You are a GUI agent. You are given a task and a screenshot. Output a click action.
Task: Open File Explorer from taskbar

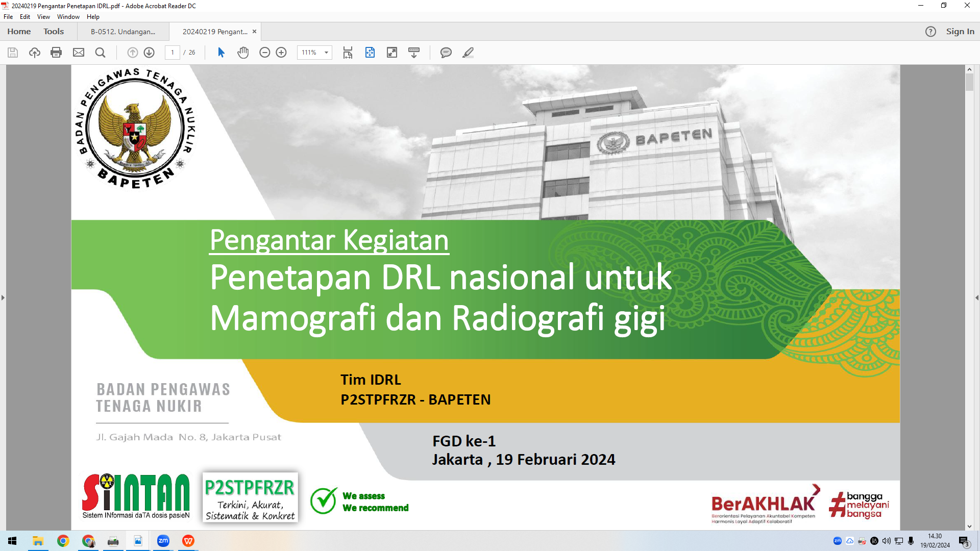pos(38,541)
